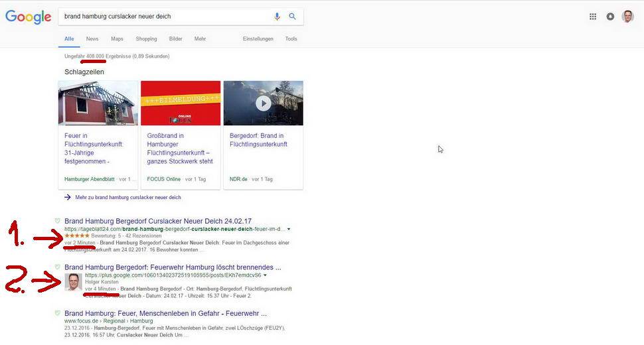
Task: Click green shield icon next to focus.de result
Action: 58,313
